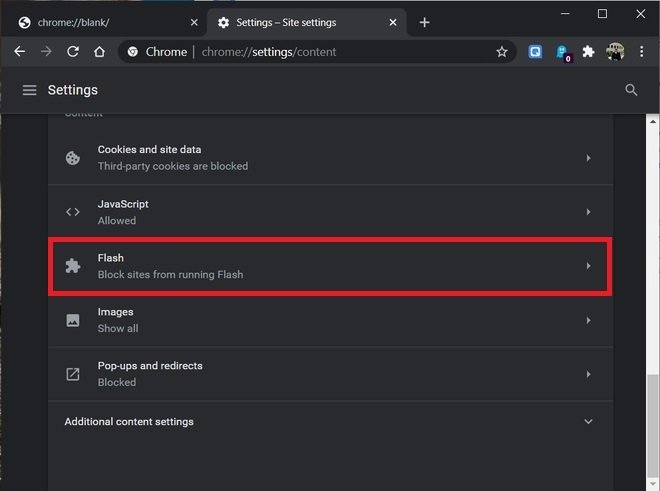
Task: Open the Extensions puzzle piece menu
Action: point(588,52)
